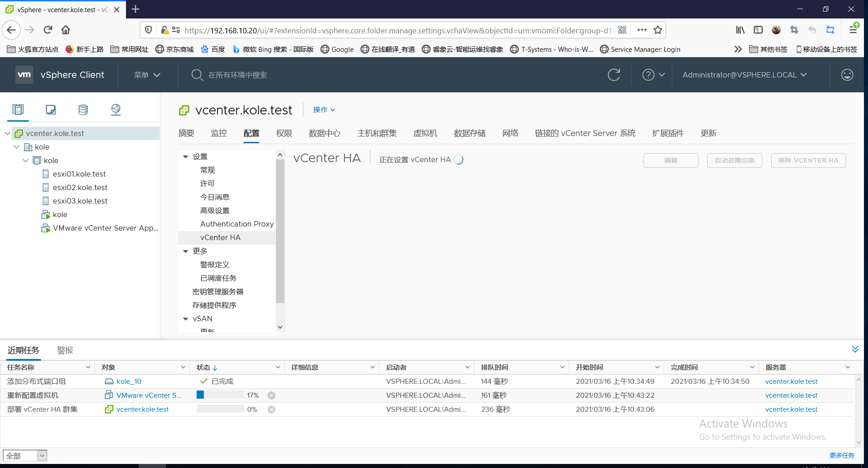Open the Networking inventory view icon
868x468 pixels.
coord(116,109)
